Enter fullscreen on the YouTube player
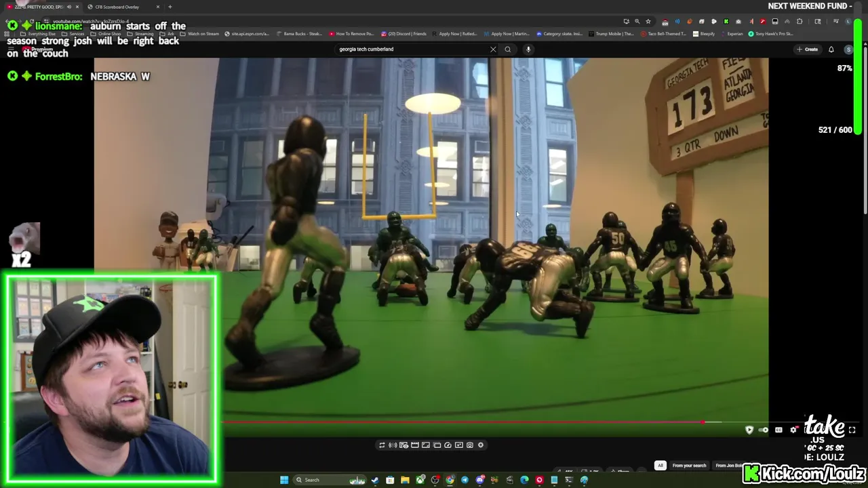This screenshot has height=488, width=868. click(x=852, y=430)
